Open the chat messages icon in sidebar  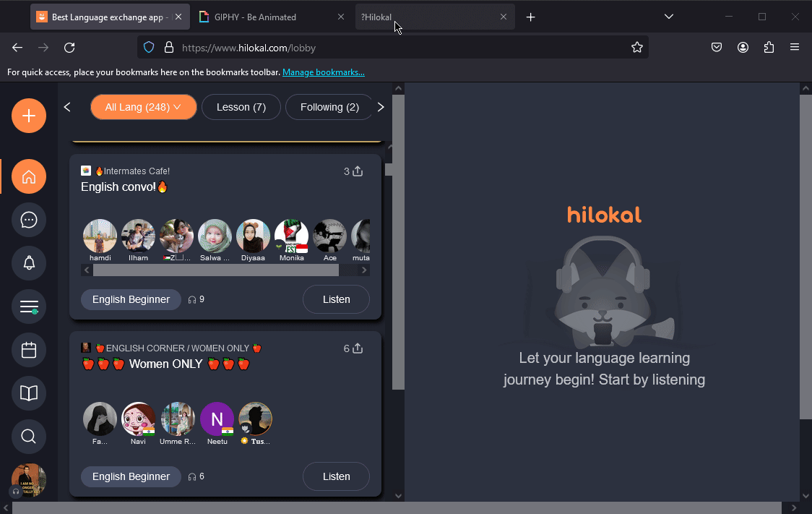29,220
